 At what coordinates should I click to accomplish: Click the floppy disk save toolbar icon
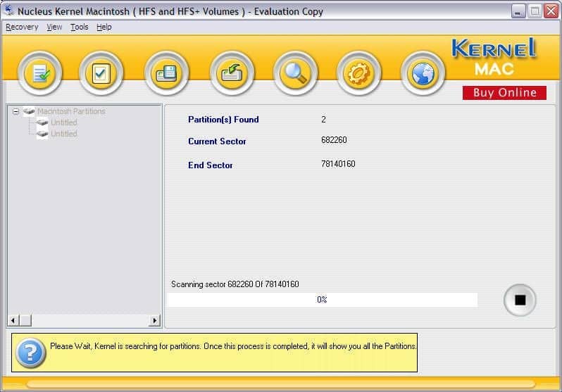166,73
